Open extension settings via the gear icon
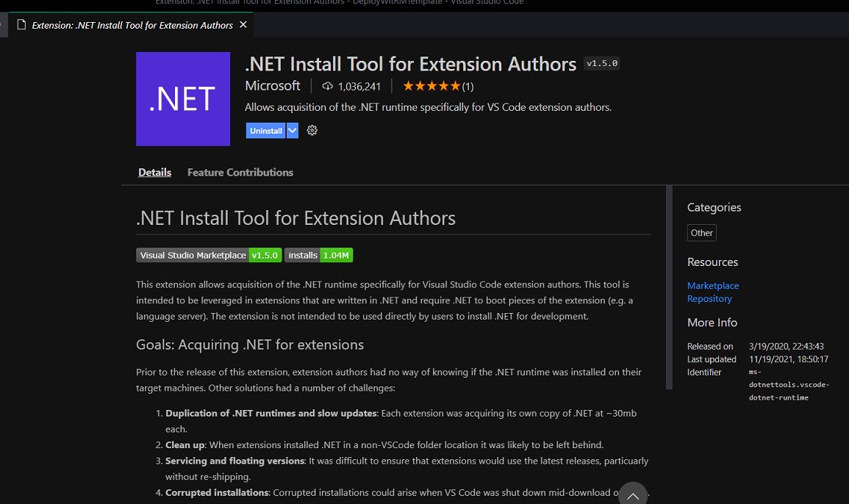This screenshot has height=504, width=849. (x=312, y=130)
